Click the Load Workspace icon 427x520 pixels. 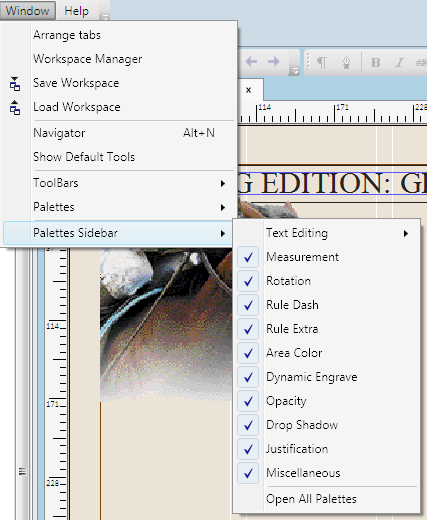[x=15, y=107]
